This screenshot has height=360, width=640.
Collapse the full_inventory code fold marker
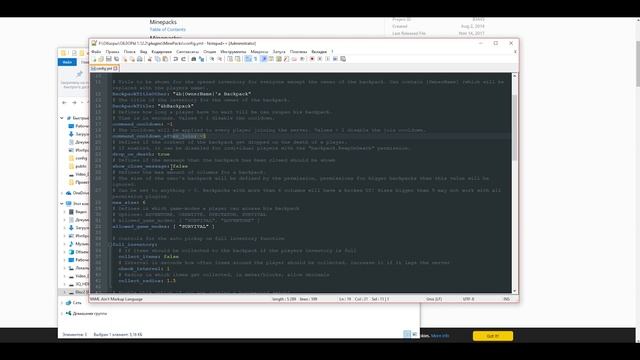(x=110, y=244)
